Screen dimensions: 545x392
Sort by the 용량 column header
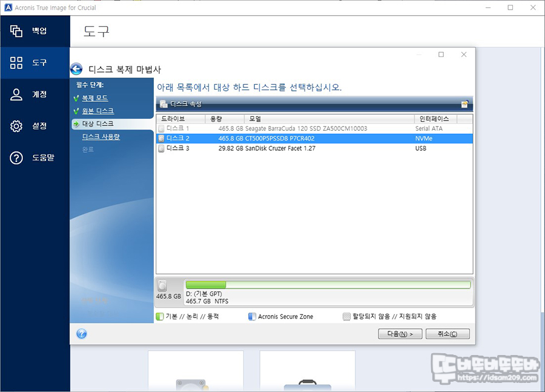coord(225,119)
